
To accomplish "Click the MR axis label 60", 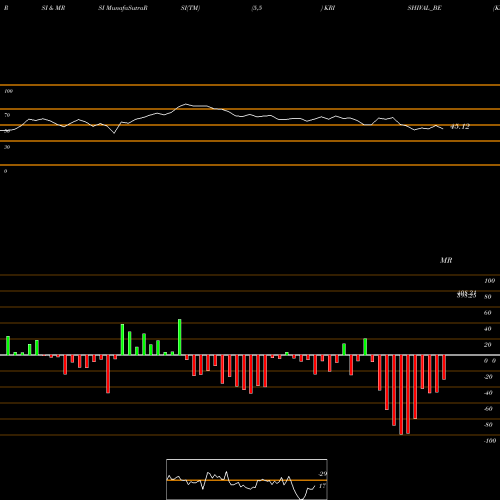I will (487, 313).
